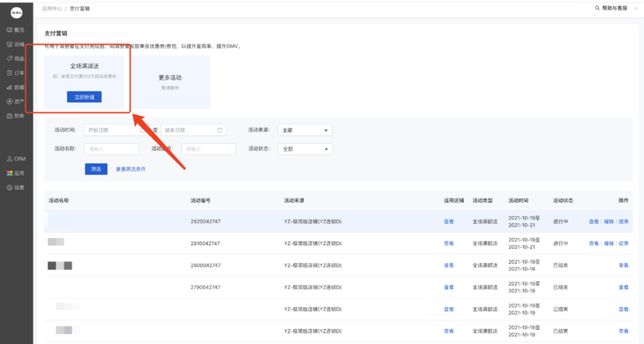Open the 商品 products sidebar item

click(16, 59)
